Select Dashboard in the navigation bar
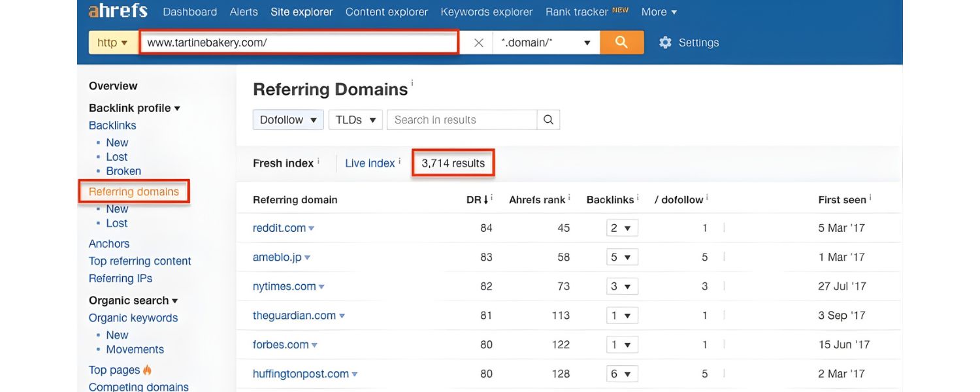The width and height of the screenshot is (980, 392). [189, 11]
